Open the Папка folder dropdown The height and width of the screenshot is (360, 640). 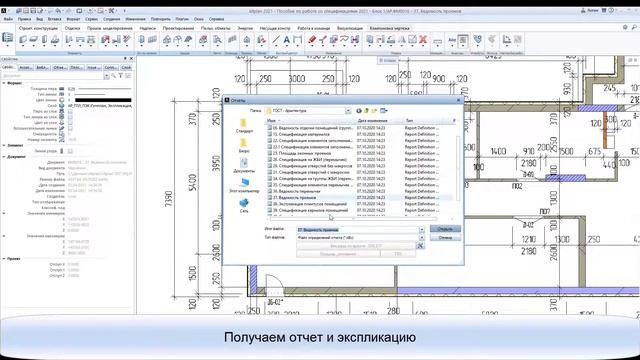click(348, 111)
